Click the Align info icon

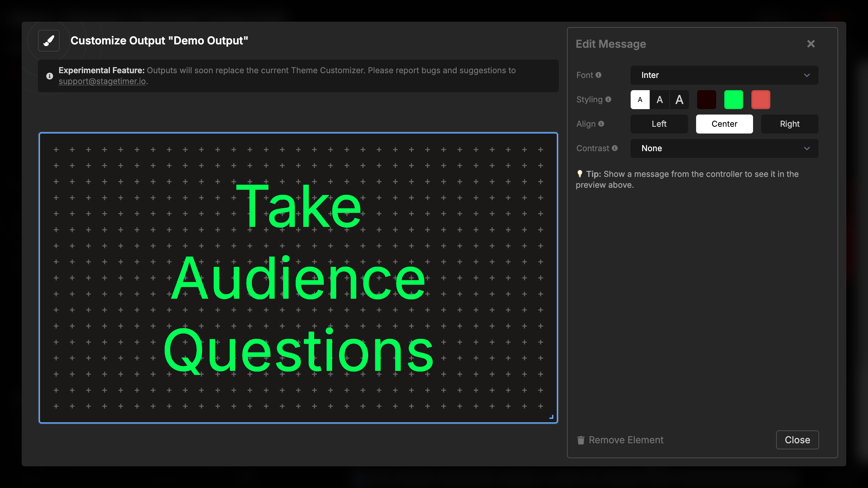(601, 124)
